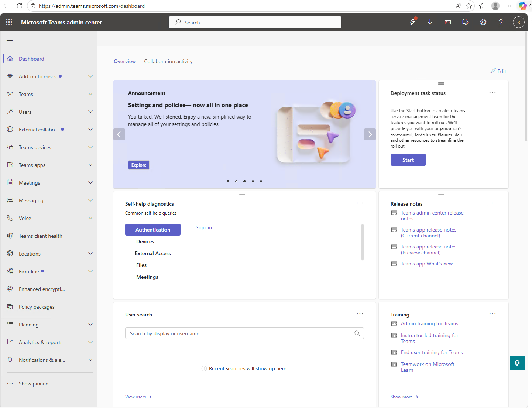Open Policy packages in sidebar
This screenshot has height=408, width=532.
click(37, 307)
